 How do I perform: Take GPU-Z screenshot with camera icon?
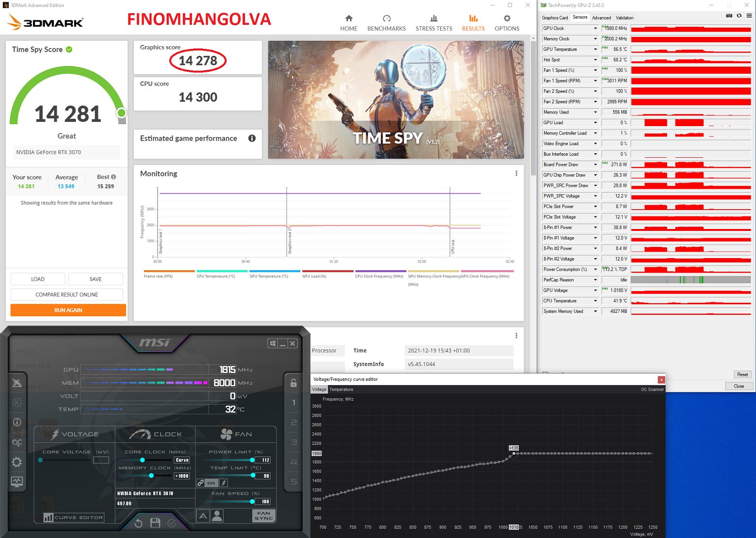coord(729,16)
